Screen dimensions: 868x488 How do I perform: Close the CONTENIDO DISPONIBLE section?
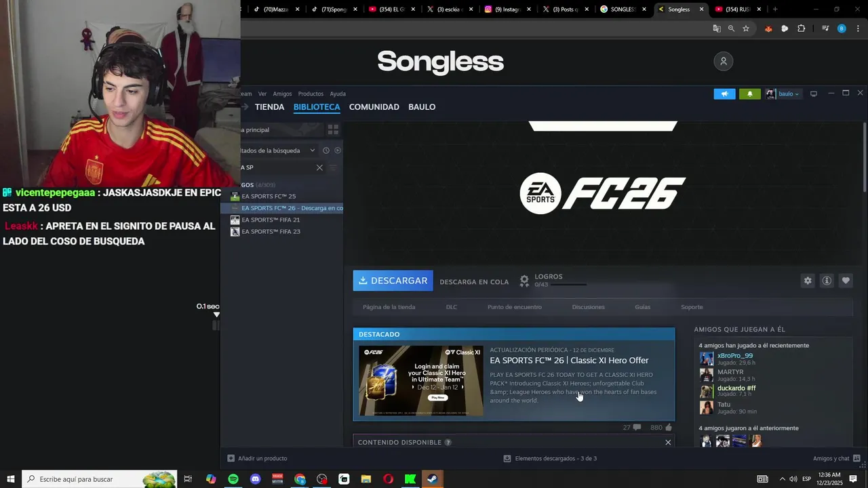[668, 443]
